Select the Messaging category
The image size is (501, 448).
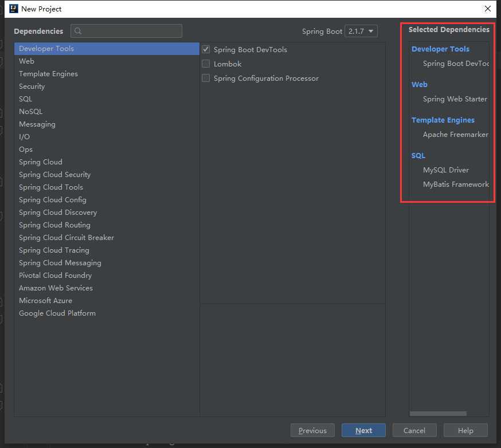tap(107, 124)
